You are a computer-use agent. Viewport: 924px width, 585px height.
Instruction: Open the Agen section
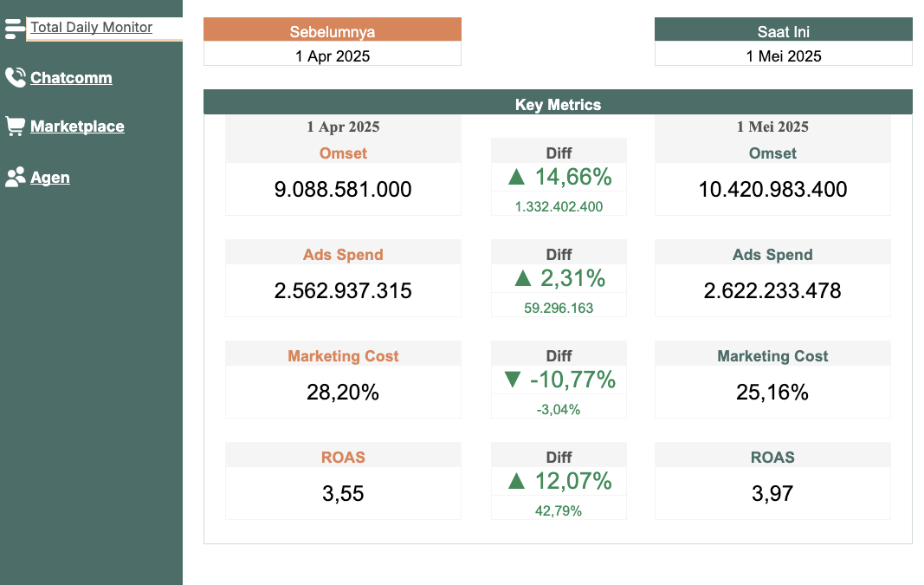(x=50, y=178)
